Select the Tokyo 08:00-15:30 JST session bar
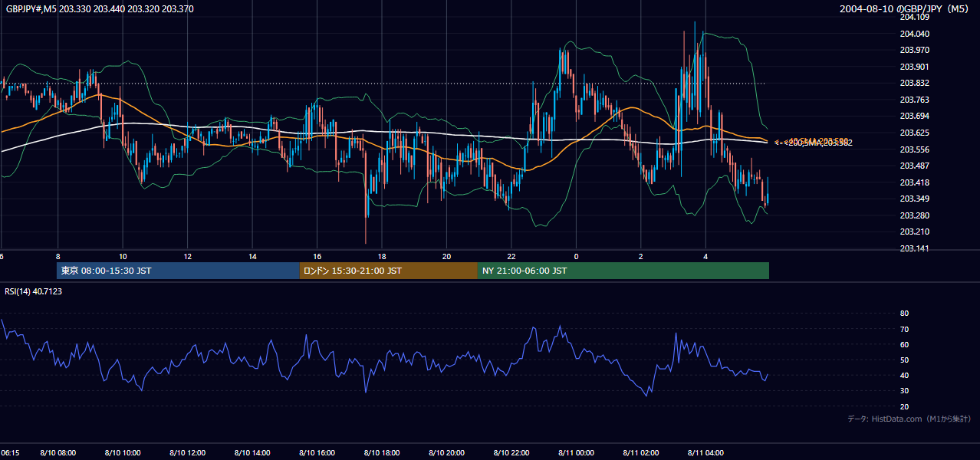Viewport: 980px width, 460px height. click(x=178, y=271)
